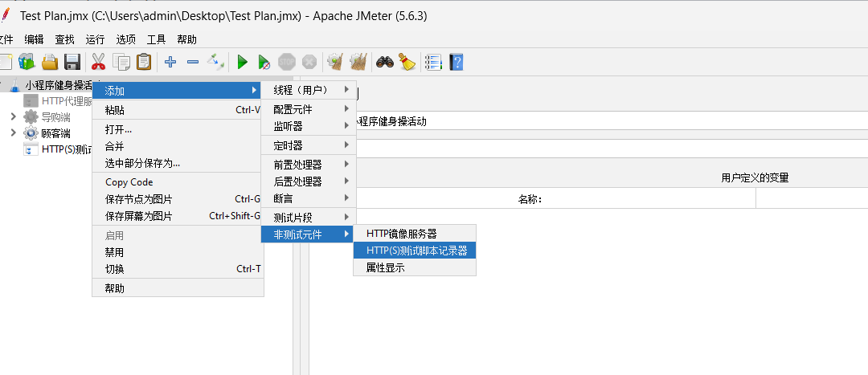The image size is (868, 375).
Task: Open the Templates toolbar icon
Action: click(27, 61)
